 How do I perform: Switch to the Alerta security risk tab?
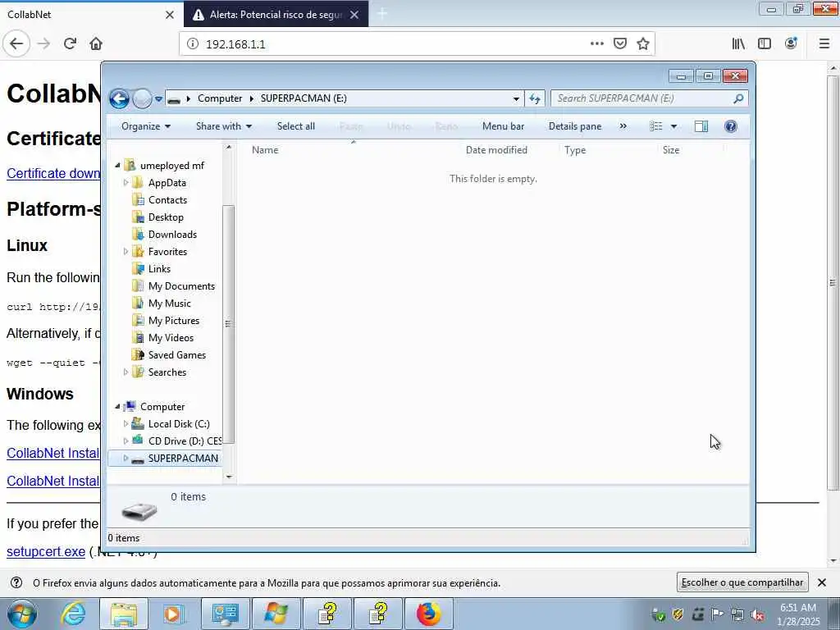tap(276, 15)
